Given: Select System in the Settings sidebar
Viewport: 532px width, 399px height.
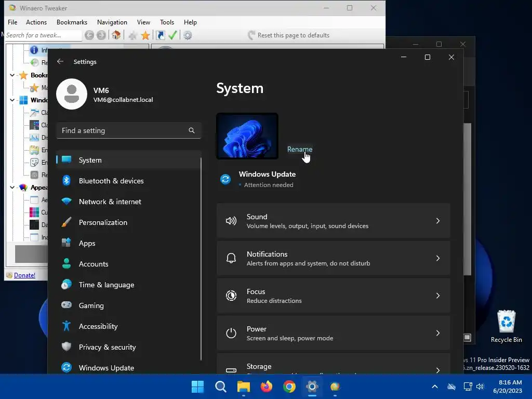Looking at the screenshot, I should click(x=129, y=160).
